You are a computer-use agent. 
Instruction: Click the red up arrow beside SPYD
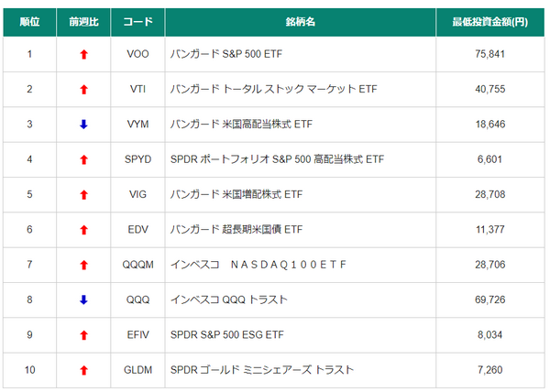click(x=84, y=159)
